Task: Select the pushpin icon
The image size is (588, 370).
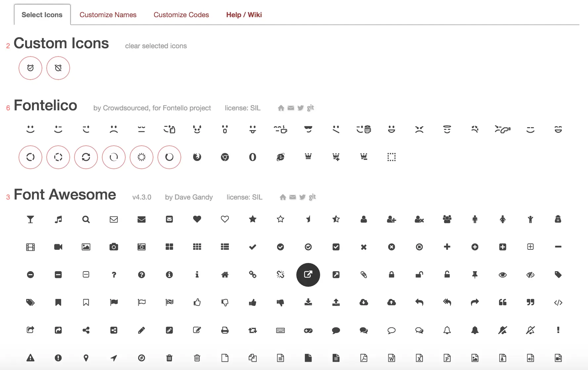Action: click(x=475, y=275)
